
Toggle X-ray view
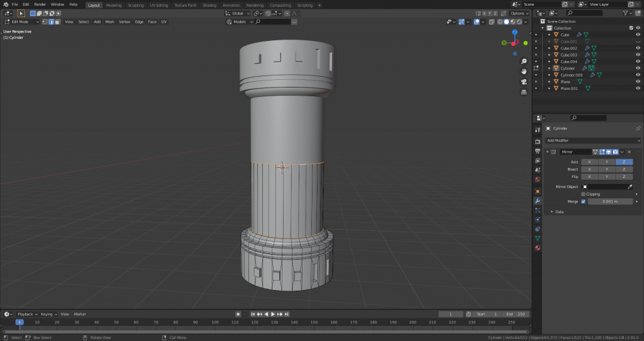pos(492,22)
